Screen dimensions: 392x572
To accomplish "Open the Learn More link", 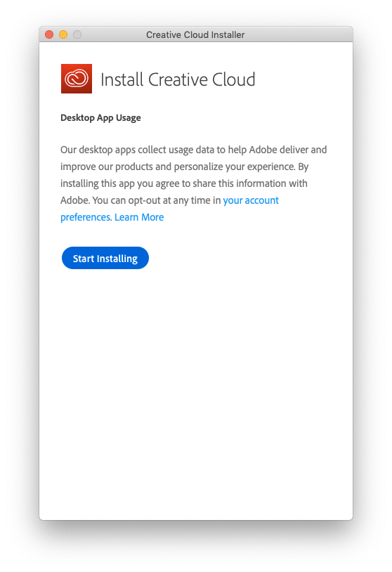I will tap(139, 217).
